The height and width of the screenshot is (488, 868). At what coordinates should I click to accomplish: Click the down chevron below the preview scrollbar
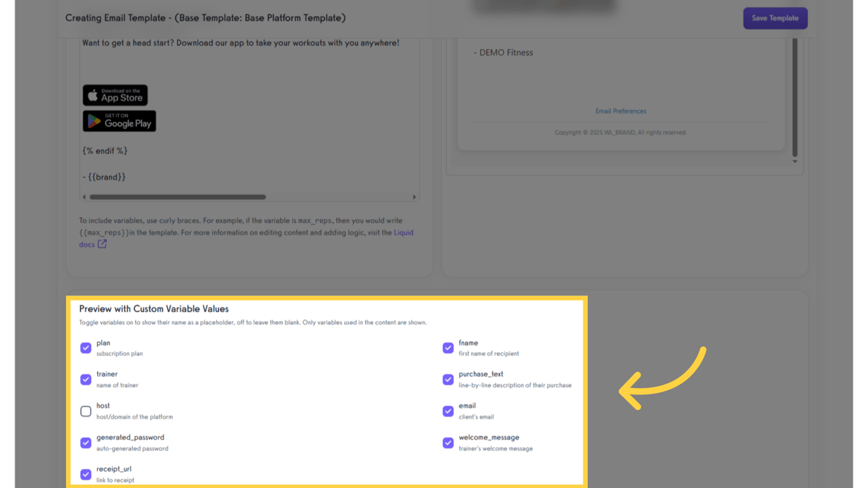pos(794,161)
